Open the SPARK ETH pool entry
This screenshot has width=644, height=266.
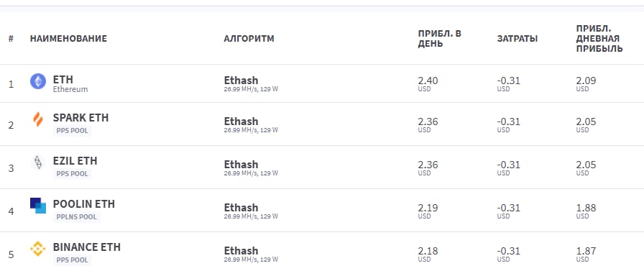[x=81, y=118]
